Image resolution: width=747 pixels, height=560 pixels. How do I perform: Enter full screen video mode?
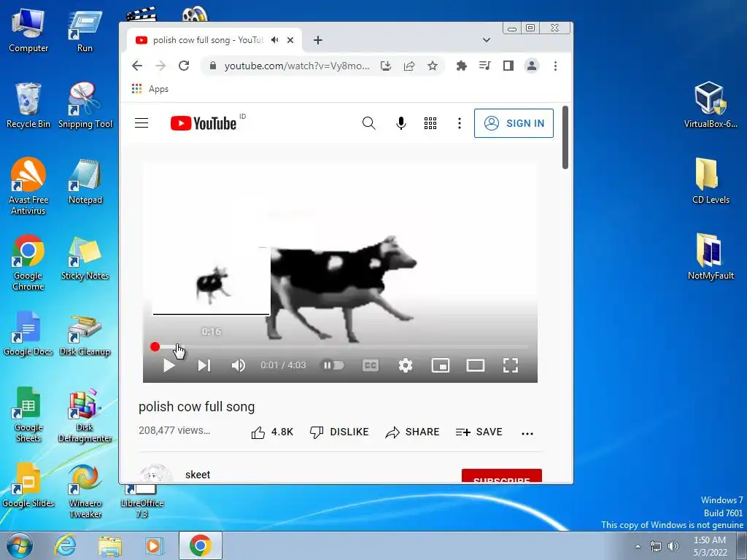(x=510, y=365)
